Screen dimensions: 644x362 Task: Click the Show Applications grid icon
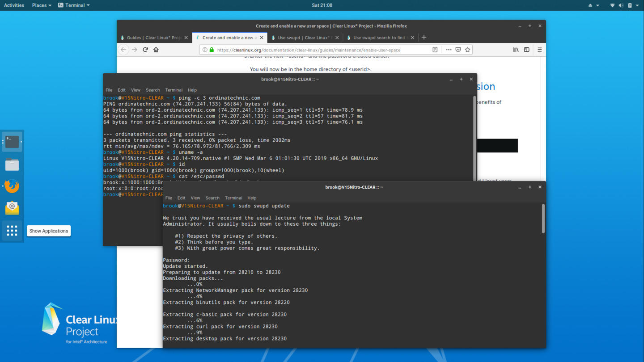(12, 231)
